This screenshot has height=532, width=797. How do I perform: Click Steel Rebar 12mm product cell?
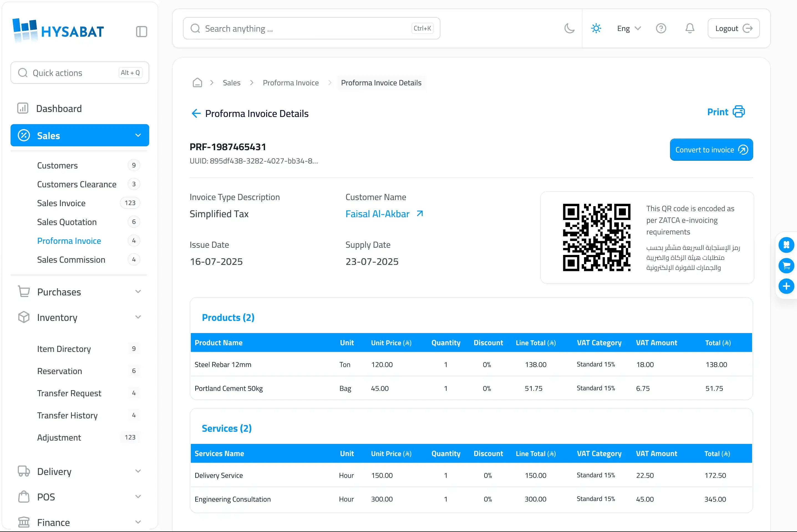pyautogui.click(x=223, y=364)
